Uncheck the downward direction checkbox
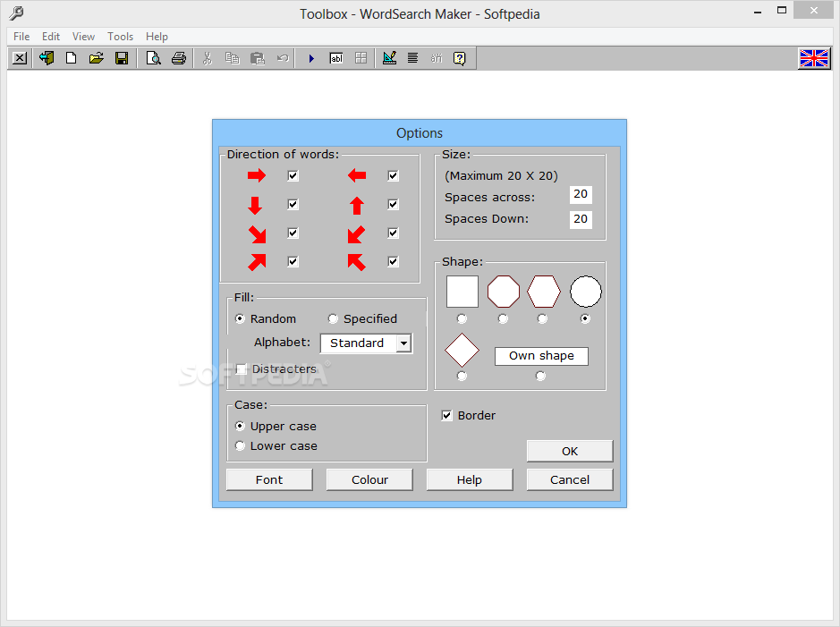Screen dimensions: 840x627 click(x=293, y=204)
